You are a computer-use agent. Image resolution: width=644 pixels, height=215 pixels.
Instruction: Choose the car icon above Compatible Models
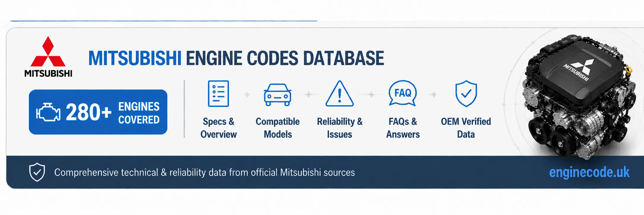pos(278,95)
